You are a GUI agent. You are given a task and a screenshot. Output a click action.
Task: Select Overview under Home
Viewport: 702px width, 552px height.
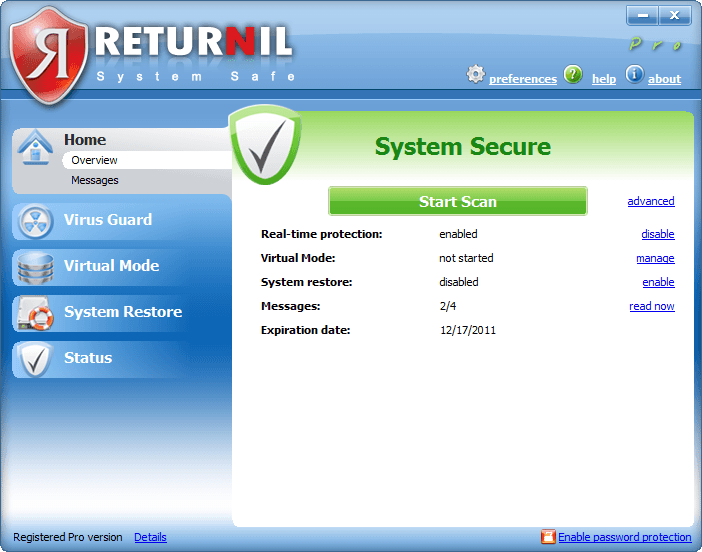click(x=147, y=160)
